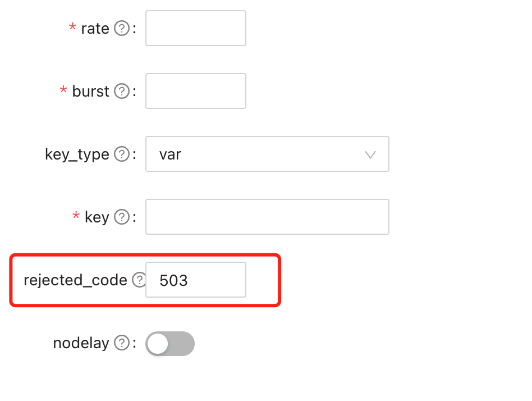Open the key_type help icon

122,154
